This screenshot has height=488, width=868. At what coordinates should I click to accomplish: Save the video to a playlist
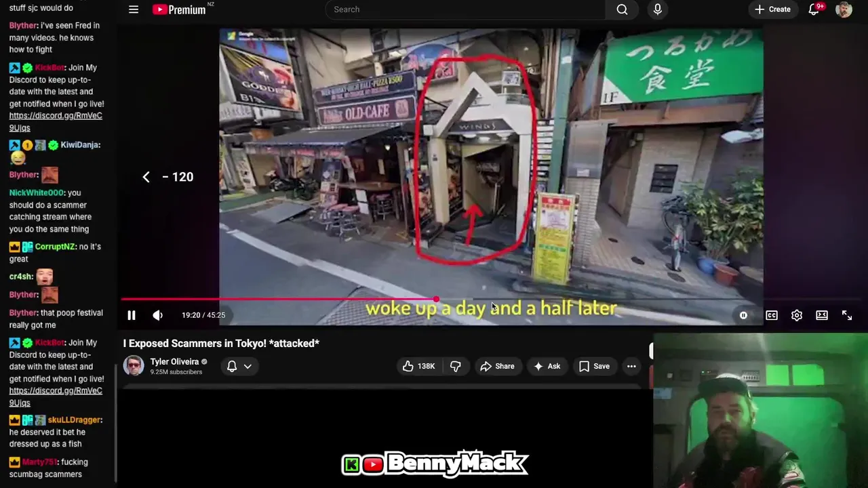pyautogui.click(x=594, y=366)
